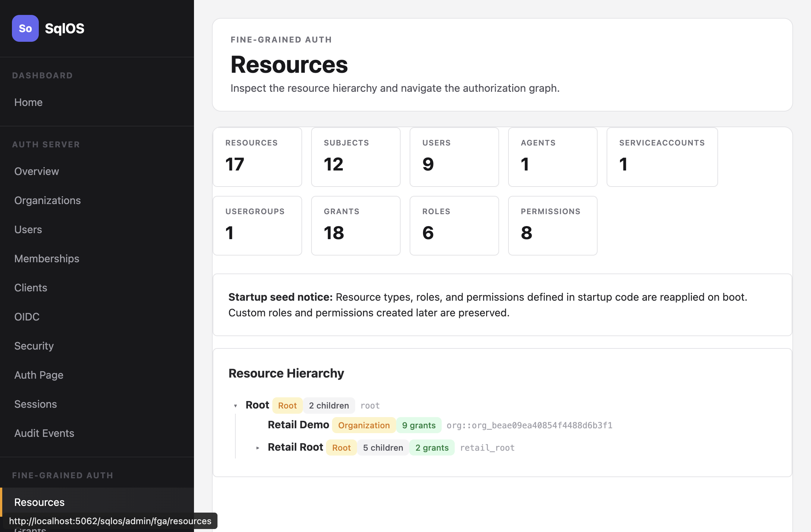Open the Clients section
The height and width of the screenshot is (532, 811).
click(31, 288)
